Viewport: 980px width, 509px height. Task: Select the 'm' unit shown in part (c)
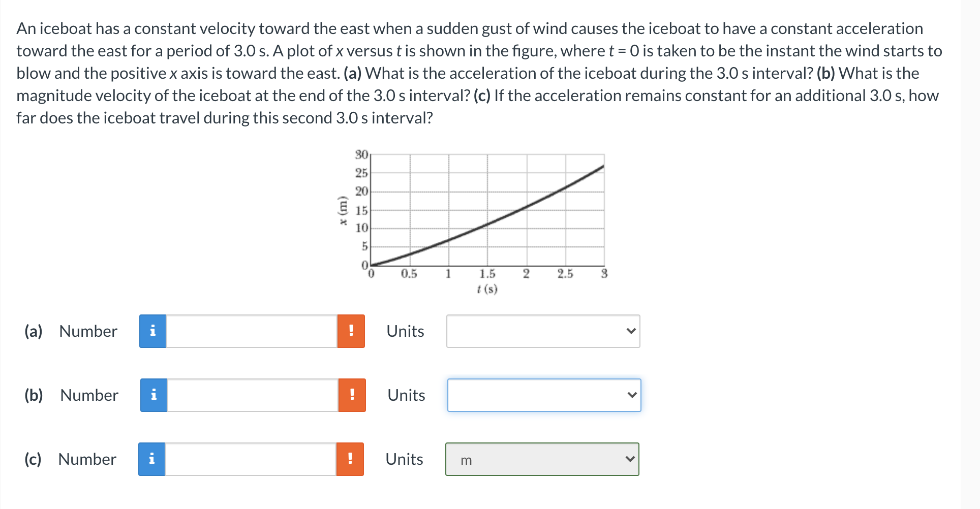[466, 460]
